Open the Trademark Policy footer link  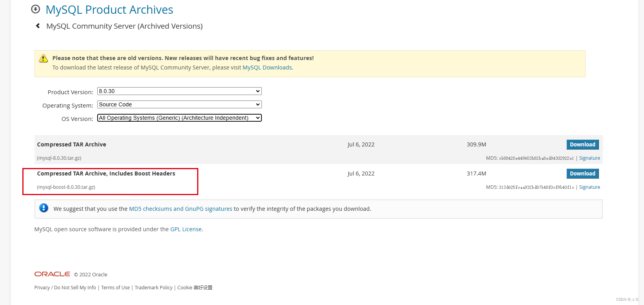point(154,288)
